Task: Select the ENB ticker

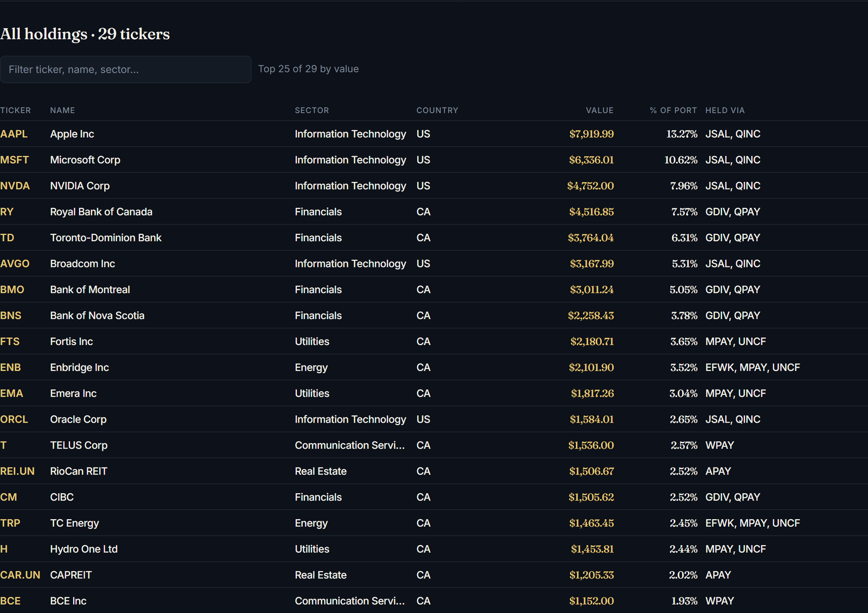Action: pyautogui.click(x=10, y=368)
